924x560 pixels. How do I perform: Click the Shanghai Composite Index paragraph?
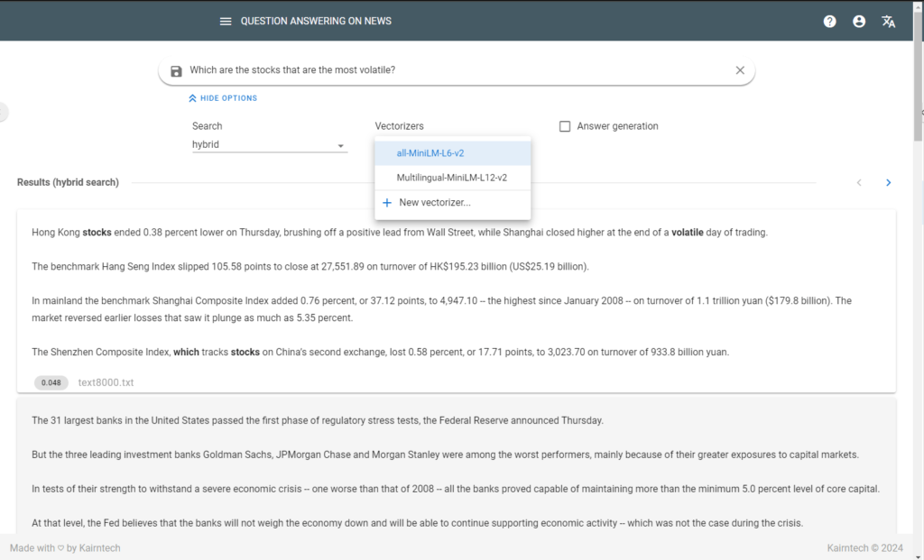click(x=442, y=309)
